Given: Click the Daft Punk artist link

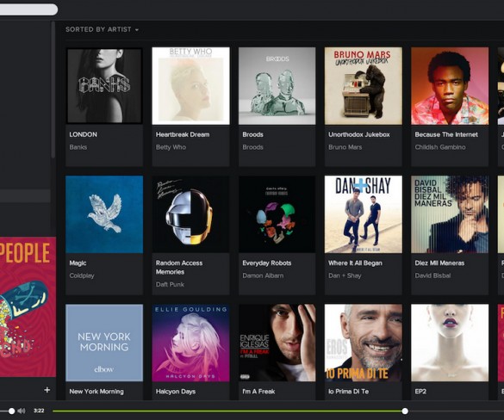Looking at the screenshot, I should coord(170,285).
